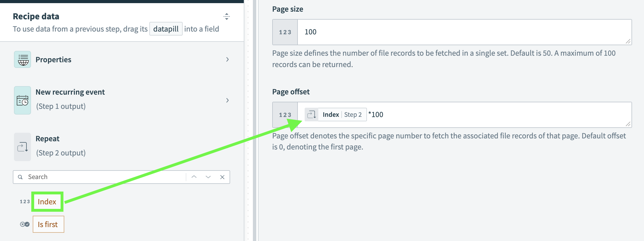Click the boolean type icon beside Is first
The height and width of the screenshot is (241, 644).
25,224
